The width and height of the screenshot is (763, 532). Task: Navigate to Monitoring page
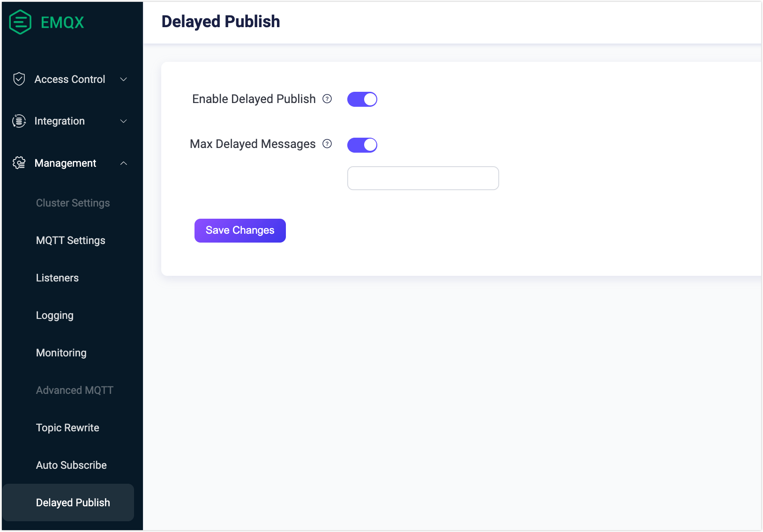[61, 353]
